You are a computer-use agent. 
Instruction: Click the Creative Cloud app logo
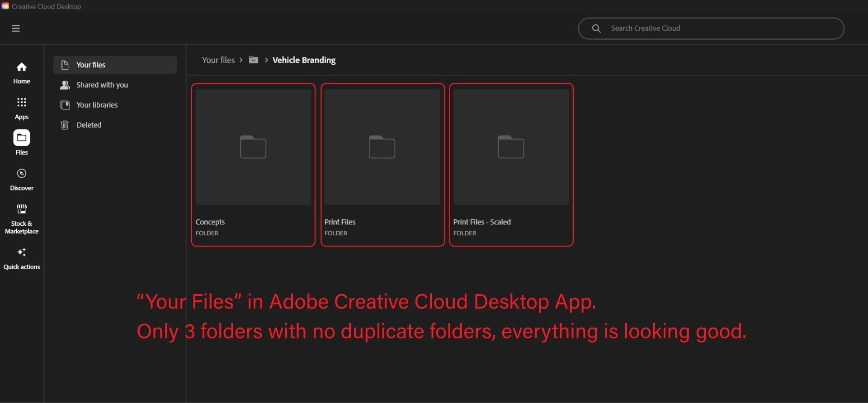tap(5, 6)
